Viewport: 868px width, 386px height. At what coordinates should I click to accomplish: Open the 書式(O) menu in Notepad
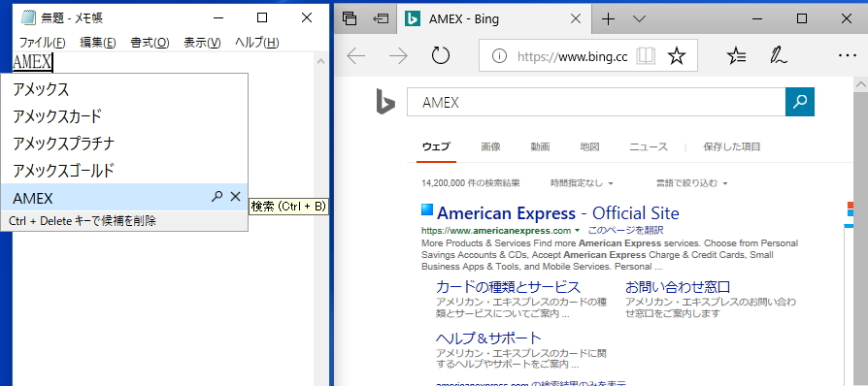click(150, 43)
